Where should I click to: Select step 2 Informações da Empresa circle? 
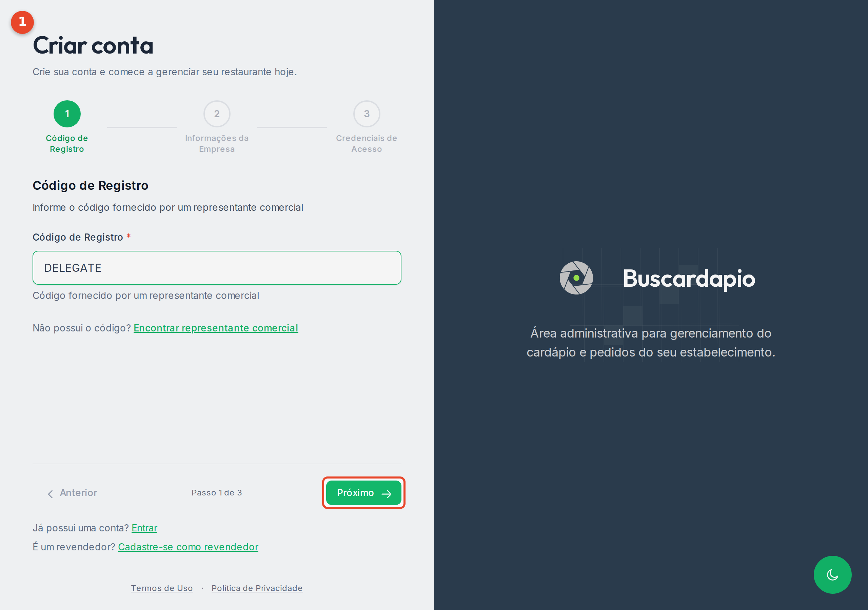click(217, 114)
